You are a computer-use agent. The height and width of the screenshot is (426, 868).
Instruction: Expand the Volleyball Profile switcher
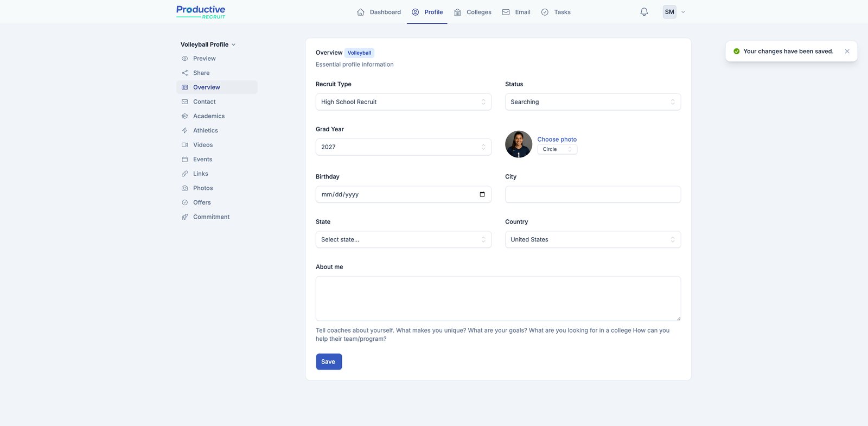[208, 44]
